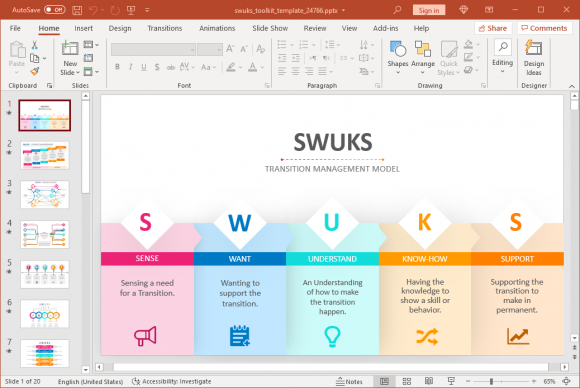Image resolution: width=580 pixels, height=388 pixels.
Task: Click the Share button
Action: point(493,28)
